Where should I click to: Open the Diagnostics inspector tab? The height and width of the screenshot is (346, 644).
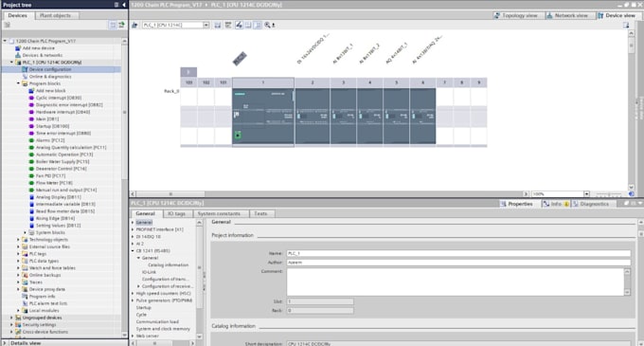coord(591,204)
